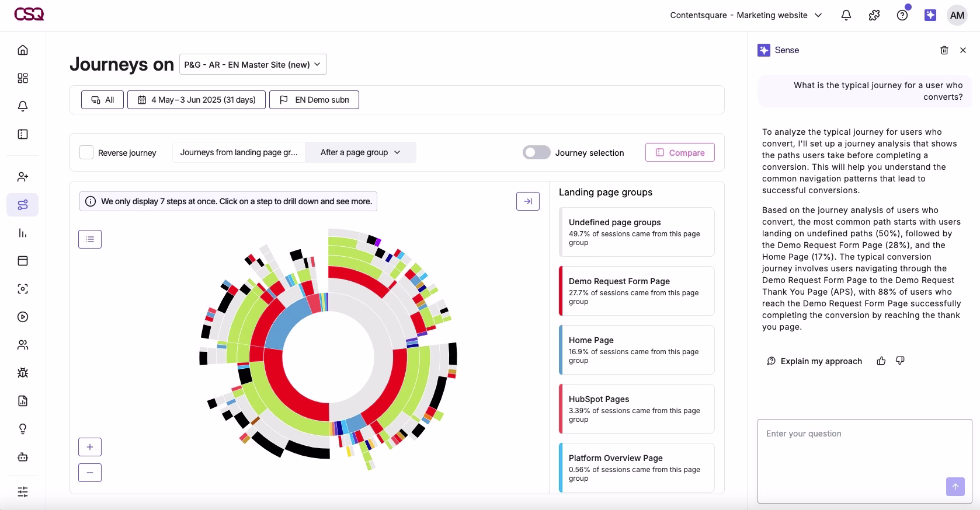Open the Contentsquare - Marketing website project dropdown
980x510 pixels.
[746, 15]
